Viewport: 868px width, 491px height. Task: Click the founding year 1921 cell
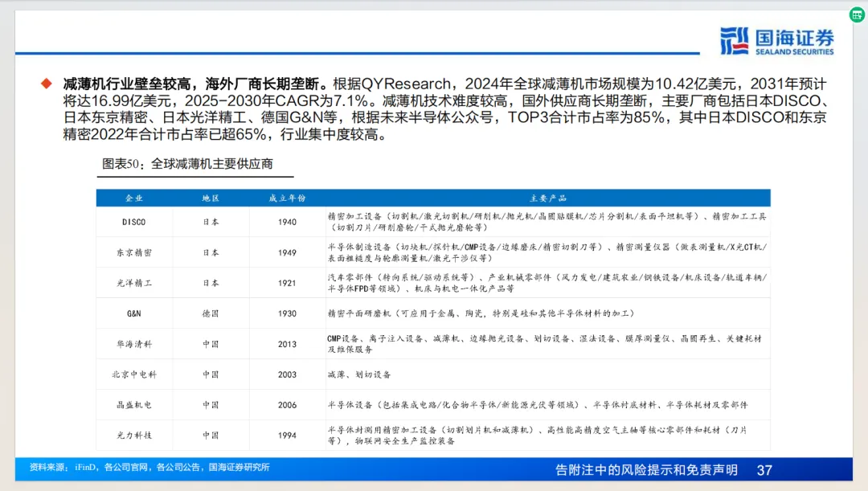point(287,283)
